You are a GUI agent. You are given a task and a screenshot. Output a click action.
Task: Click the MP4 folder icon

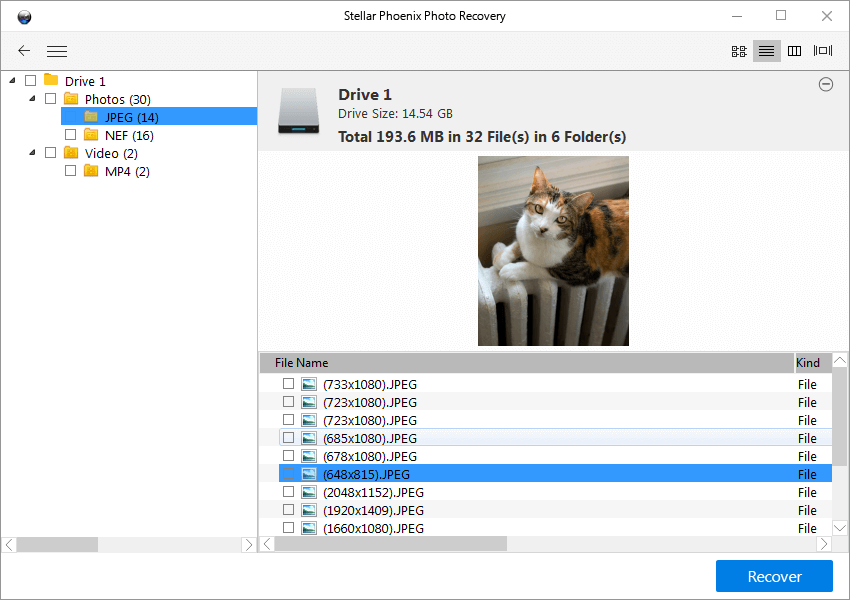[x=91, y=171]
